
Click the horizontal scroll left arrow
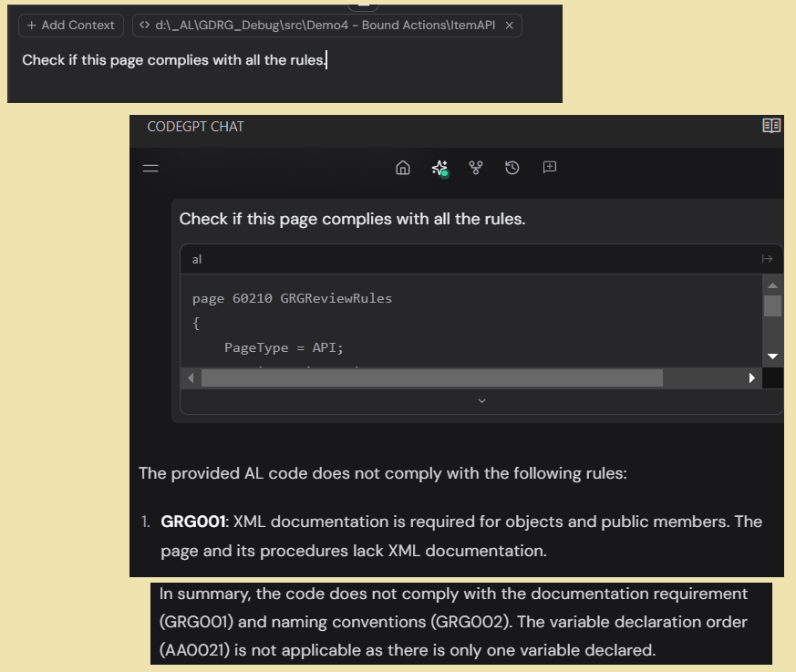(191, 377)
